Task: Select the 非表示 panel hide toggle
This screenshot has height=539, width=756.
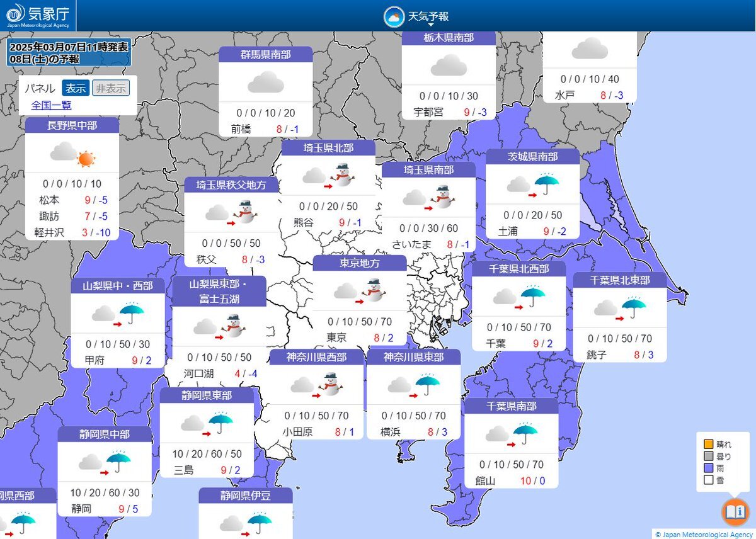Action: tap(111, 88)
